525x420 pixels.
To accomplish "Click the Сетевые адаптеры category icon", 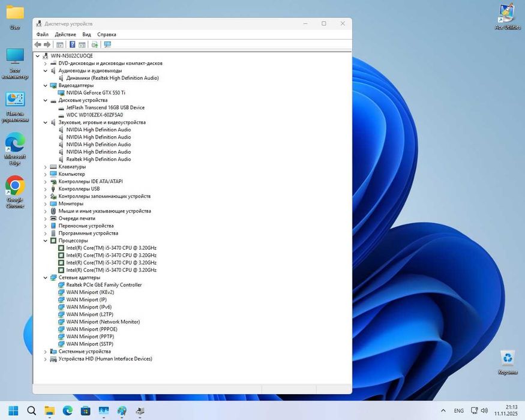I will (53, 278).
